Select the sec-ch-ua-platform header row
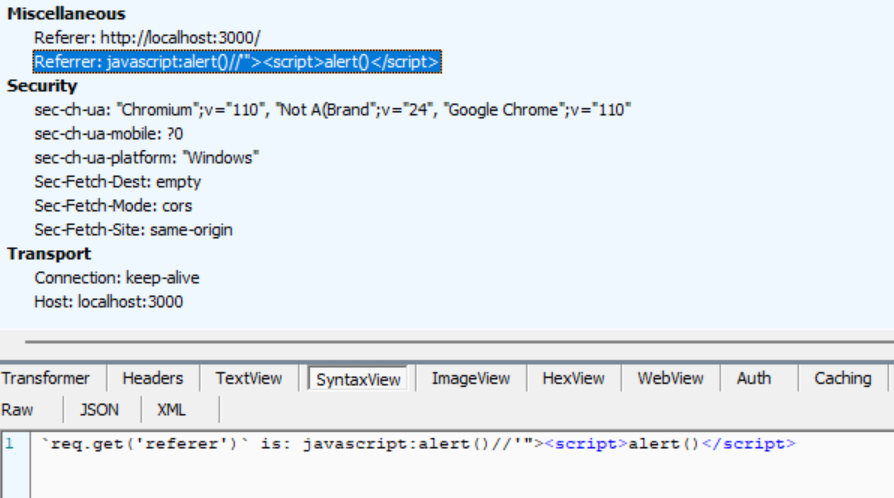 (147, 157)
